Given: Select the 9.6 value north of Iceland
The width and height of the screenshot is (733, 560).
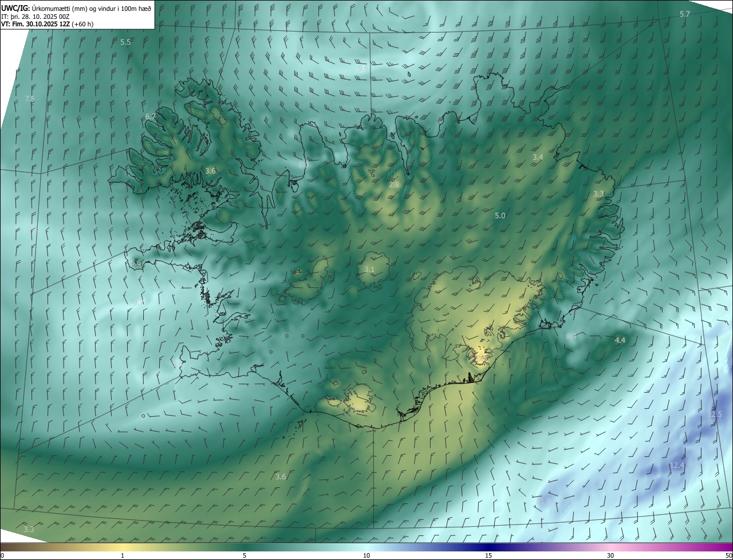Looking at the screenshot, I should 363,68.
